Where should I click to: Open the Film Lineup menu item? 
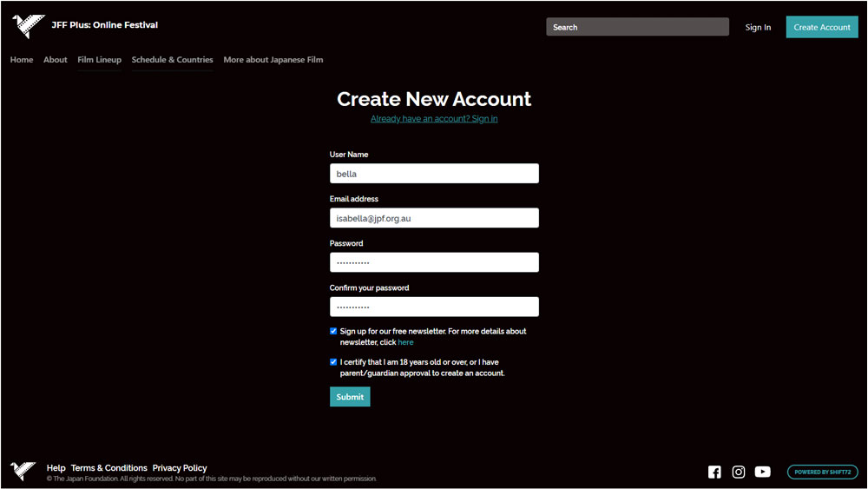[x=99, y=60]
